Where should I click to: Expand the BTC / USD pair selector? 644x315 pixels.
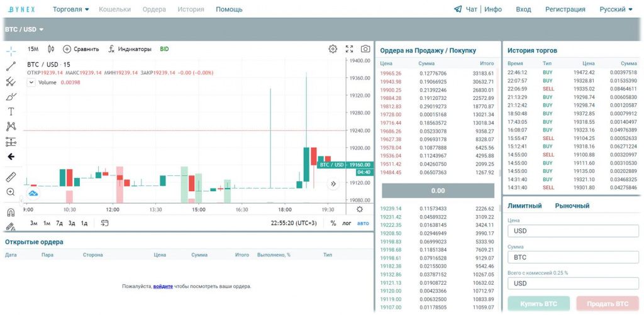click(25, 30)
